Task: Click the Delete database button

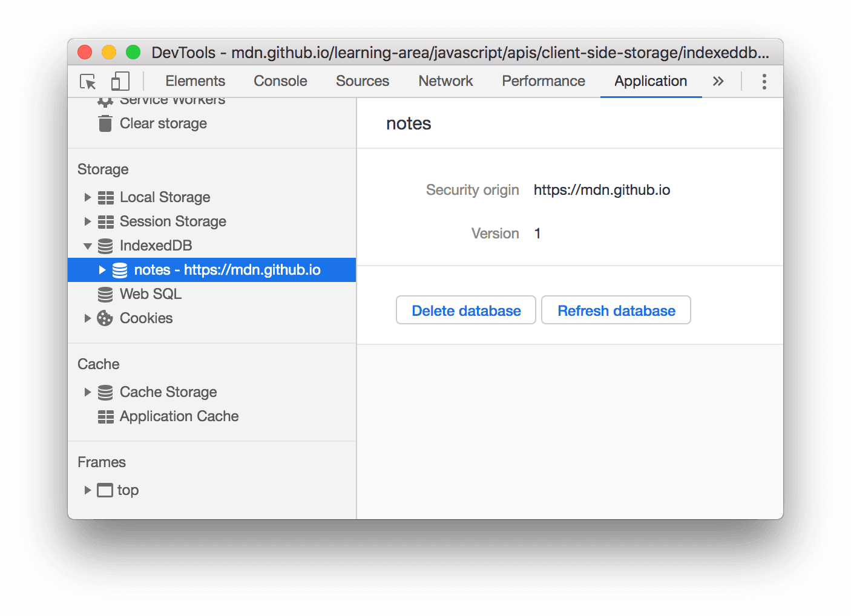Action: 465,310
